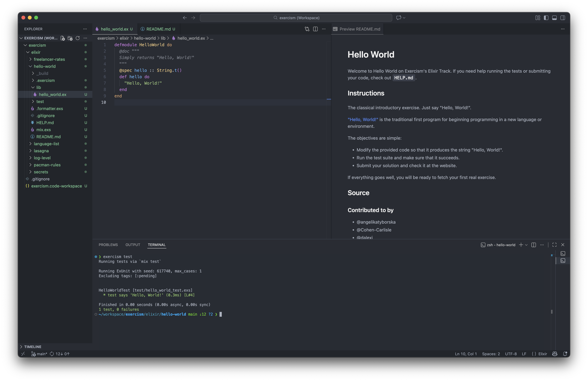Screen dimensions: 588x381
Task: Open Changes with the diff icon
Action: tap(307, 29)
